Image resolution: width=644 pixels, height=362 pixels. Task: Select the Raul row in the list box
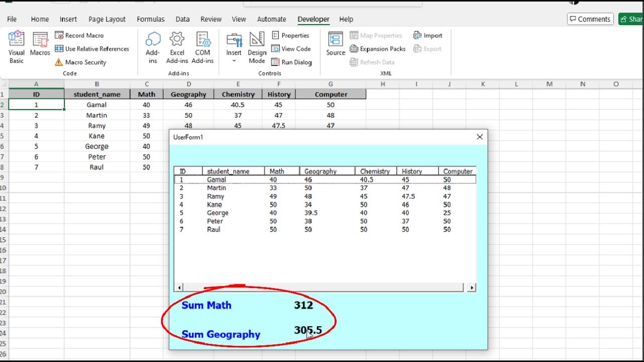click(325, 229)
